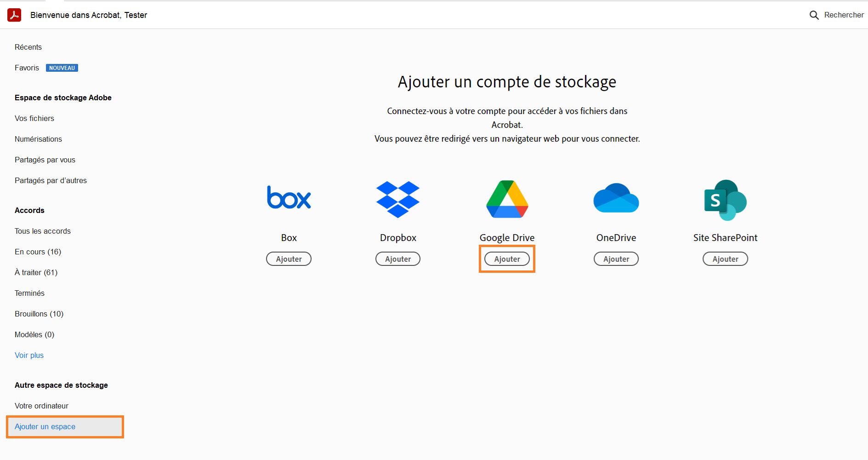The height and width of the screenshot is (460, 868).
Task: Select the Box storage icon
Action: pos(289,198)
